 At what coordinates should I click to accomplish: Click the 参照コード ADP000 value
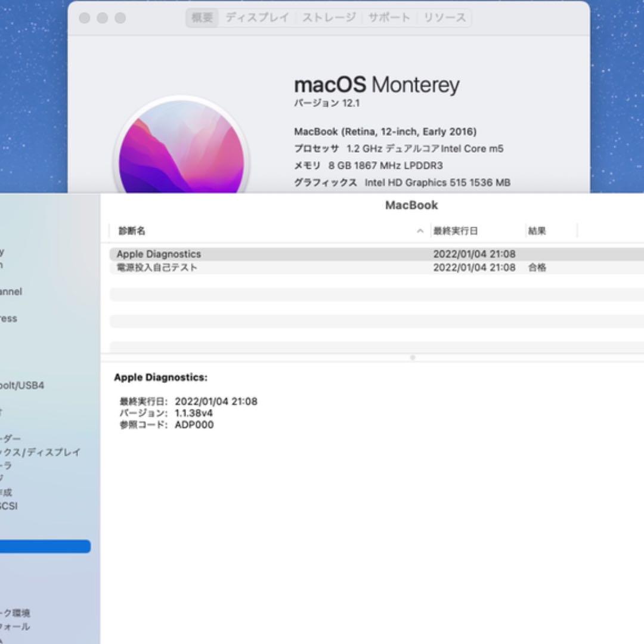[x=194, y=425]
